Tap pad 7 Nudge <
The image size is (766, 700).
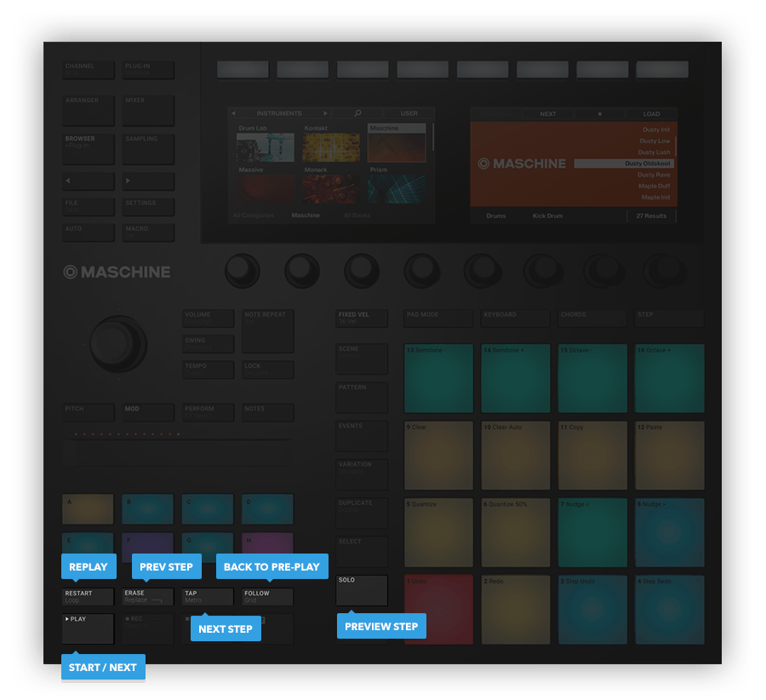coord(592,532)
